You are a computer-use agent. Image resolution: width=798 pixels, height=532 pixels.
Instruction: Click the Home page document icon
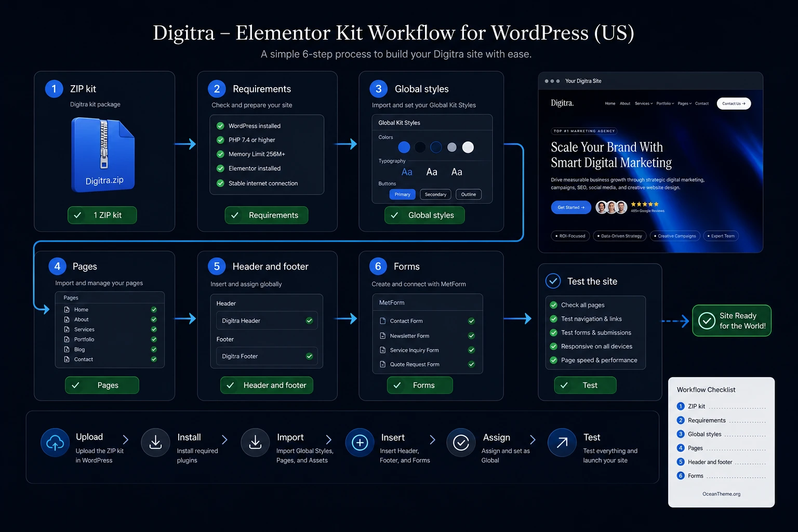click(x=66, y=310)
